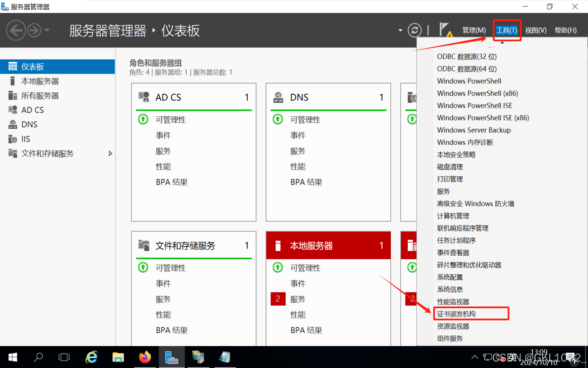Open 性能监视器 from tools menu
This screenshot has width=588, height=368.
click(453, 302)
